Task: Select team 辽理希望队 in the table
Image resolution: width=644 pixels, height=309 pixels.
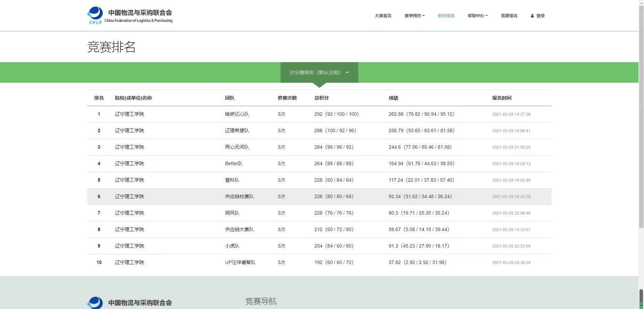Action: [x=237, y=130]
